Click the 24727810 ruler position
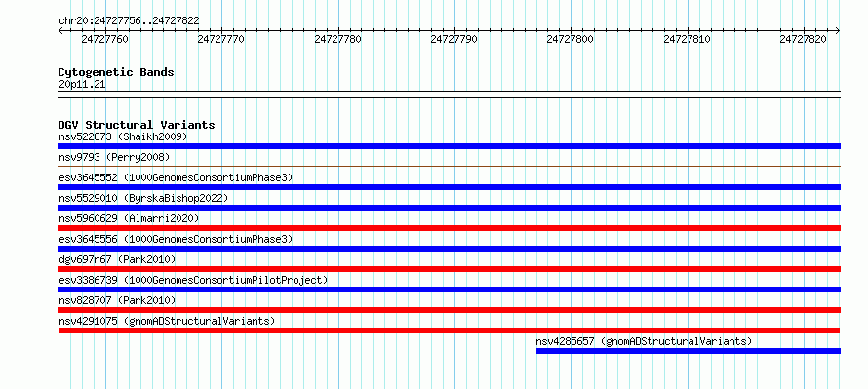868x389 pixels. [687, 39]
